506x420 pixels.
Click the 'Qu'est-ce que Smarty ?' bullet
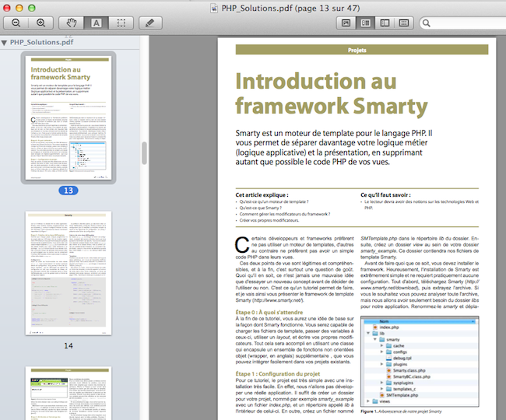(x=261, y=208)
